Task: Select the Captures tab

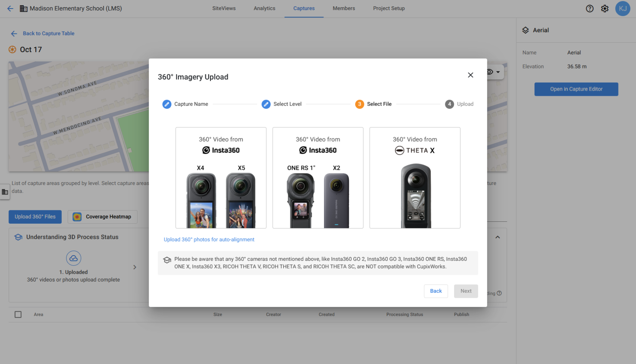Action: (304, 8)
